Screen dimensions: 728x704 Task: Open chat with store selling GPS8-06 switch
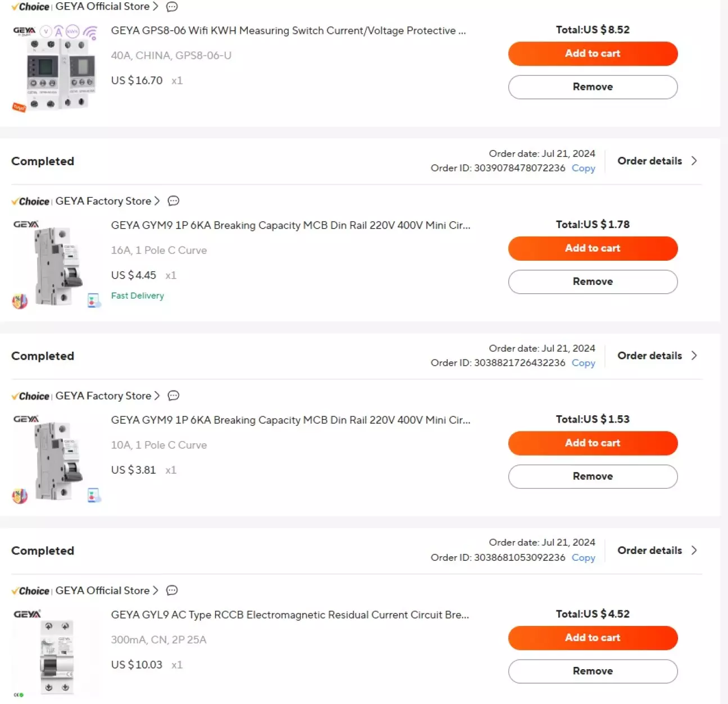172,7
